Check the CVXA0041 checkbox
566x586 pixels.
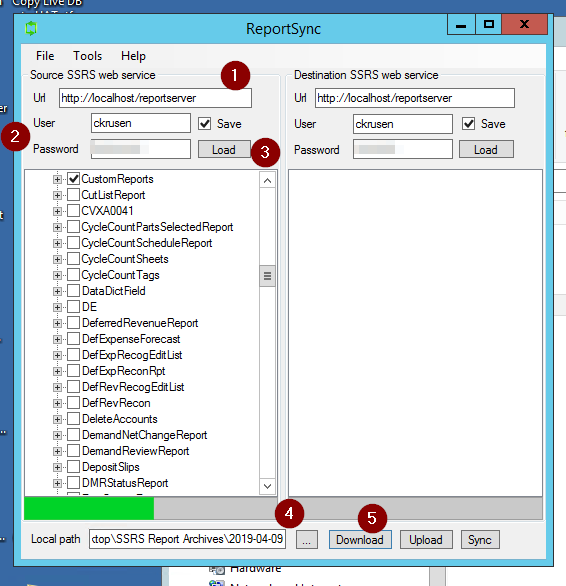tap(73, 211)
